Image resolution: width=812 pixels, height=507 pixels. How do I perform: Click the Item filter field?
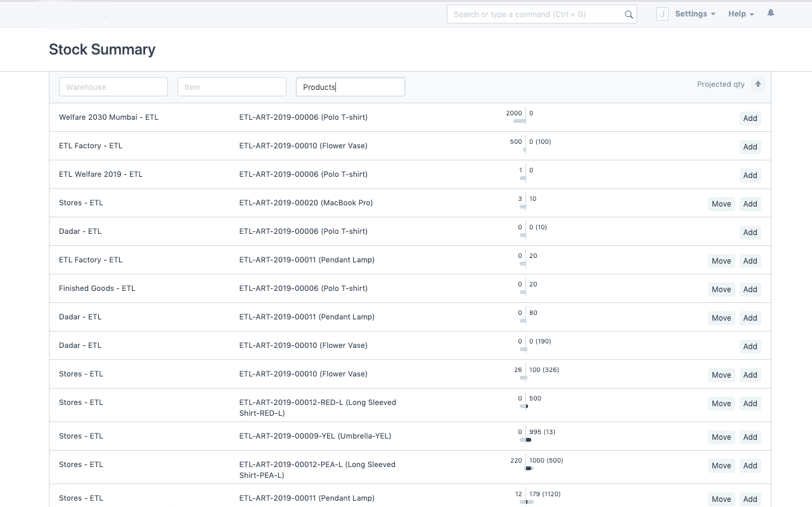click(232, 87)
